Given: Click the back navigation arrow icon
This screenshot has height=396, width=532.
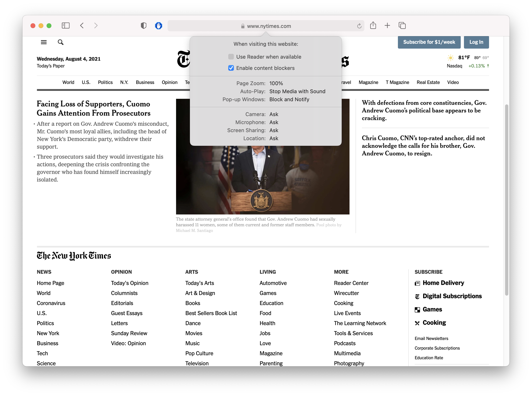Looking at the screenshot, I should point(82,26).
